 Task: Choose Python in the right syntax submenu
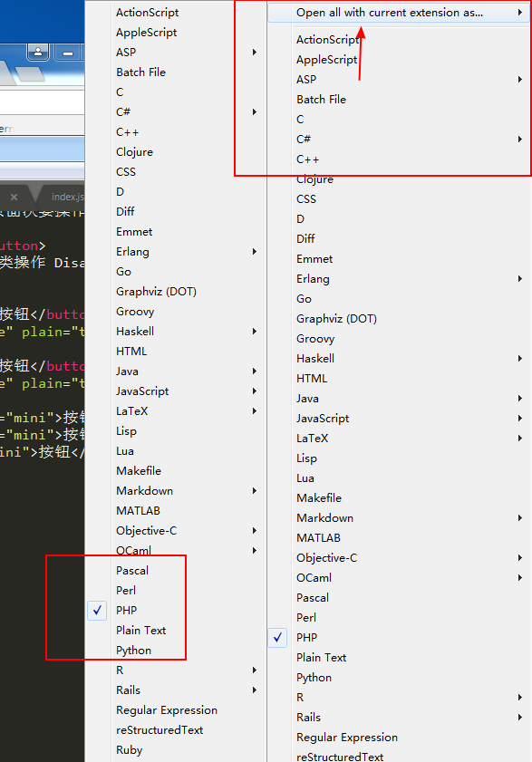(314, 678)
